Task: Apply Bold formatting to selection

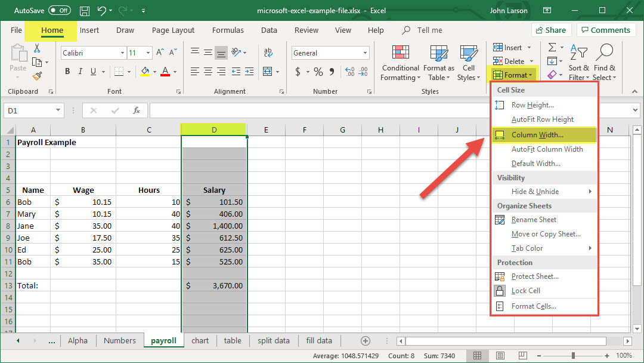Action: tap(67, 72)
